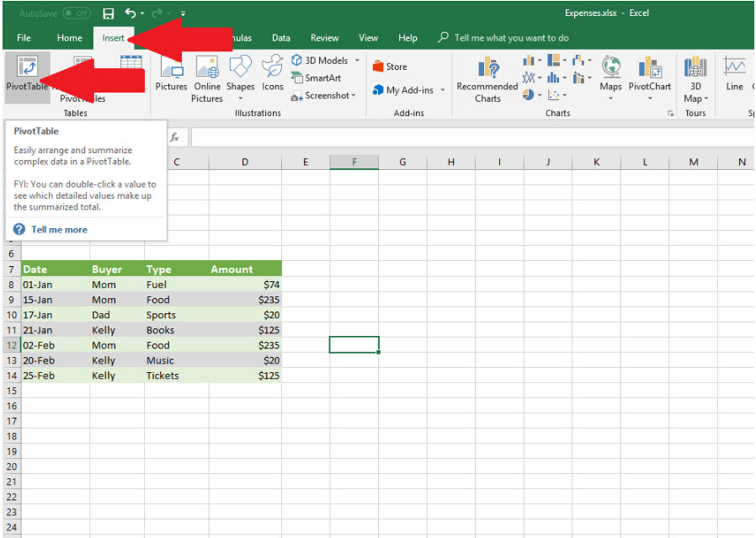Click the 'Tell me what you want to do' box

(x=511, y=38)
